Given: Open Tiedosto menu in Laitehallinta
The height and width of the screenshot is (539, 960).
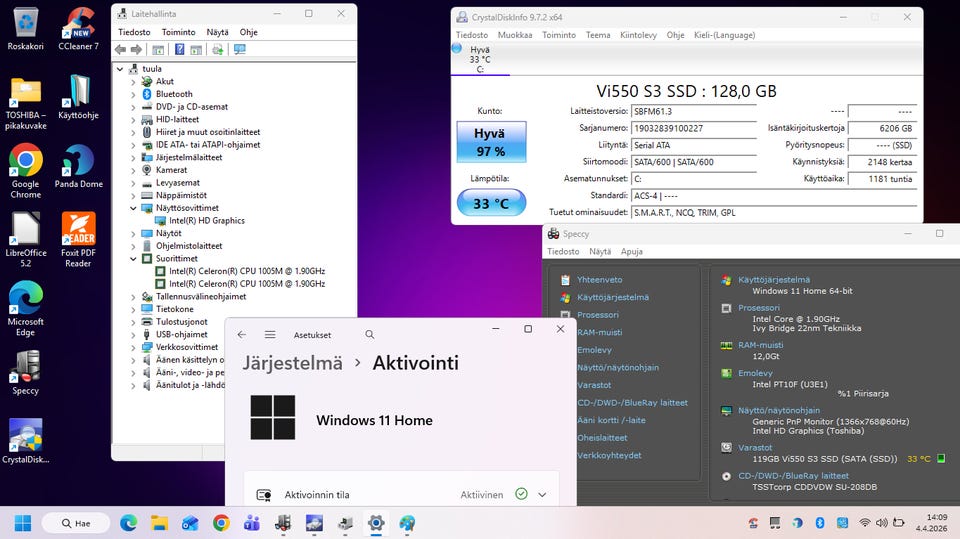Looking at the screenshot, I should click(134, 32).
